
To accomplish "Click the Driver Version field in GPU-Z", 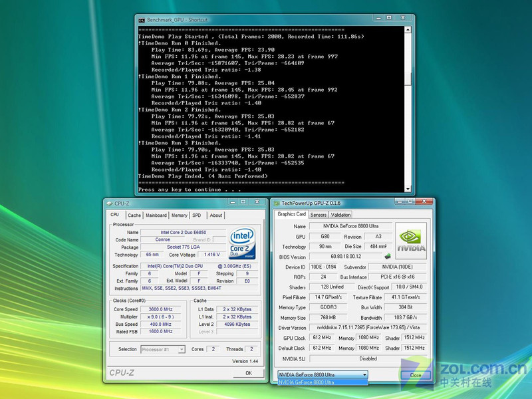I will coord(368,328).
